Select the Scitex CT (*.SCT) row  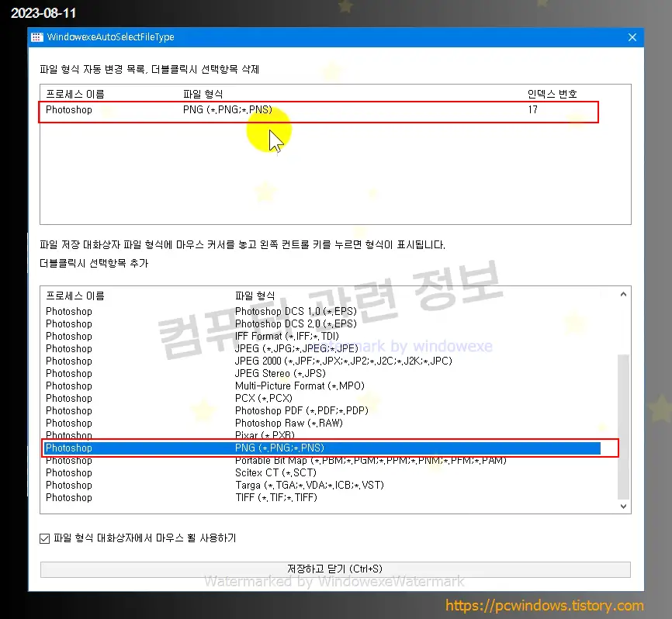(323, 473)
